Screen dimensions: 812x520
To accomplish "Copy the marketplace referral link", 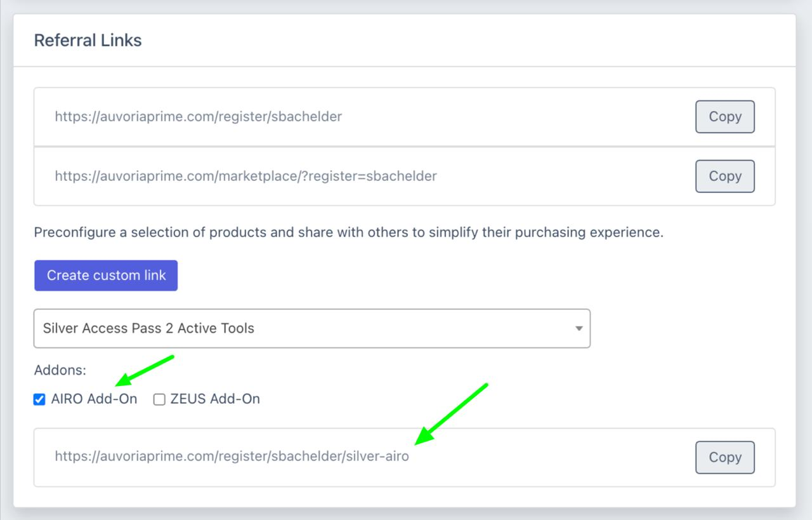I will [724, 176].
